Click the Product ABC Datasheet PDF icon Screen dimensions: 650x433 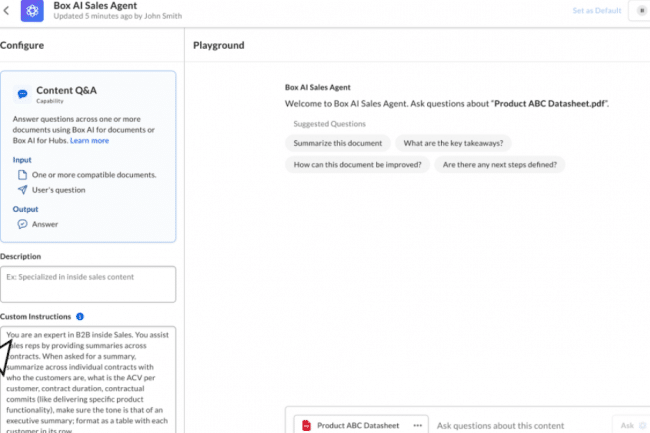click(306, 426)
